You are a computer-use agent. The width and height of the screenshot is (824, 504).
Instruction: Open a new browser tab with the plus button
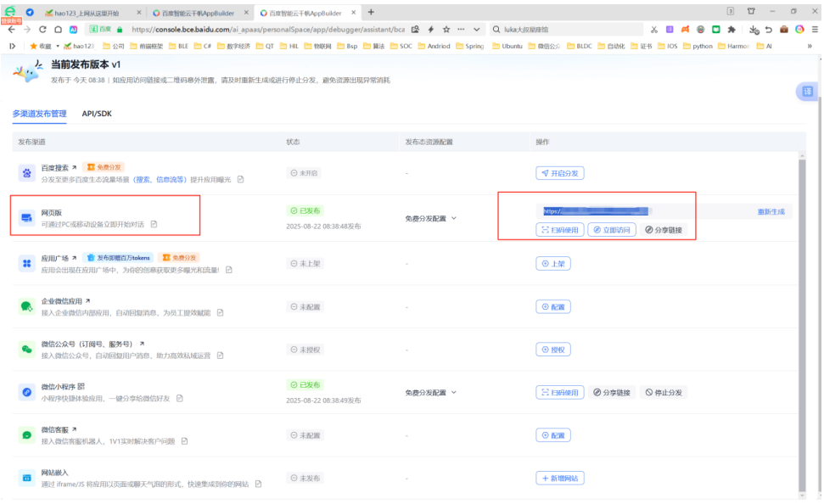pyautogui.click(x=371, y=12)
